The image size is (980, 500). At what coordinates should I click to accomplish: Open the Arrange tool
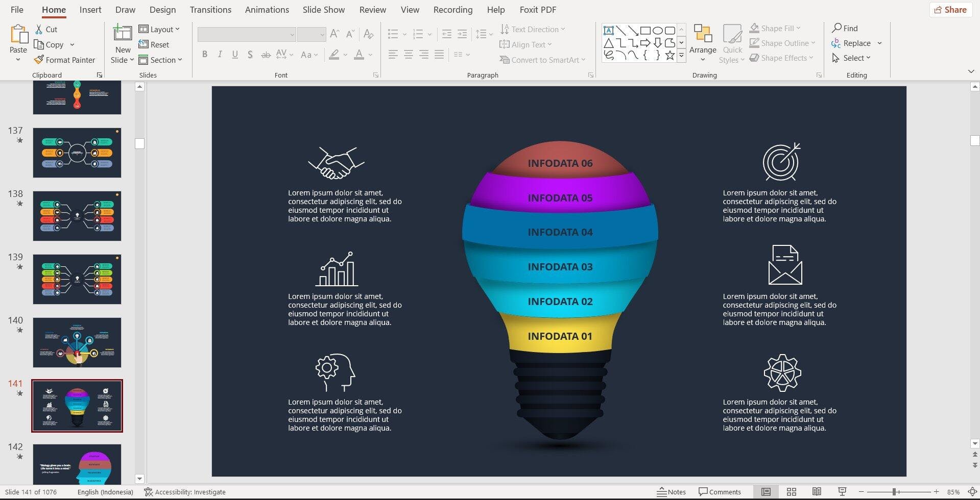click(703, 43)
